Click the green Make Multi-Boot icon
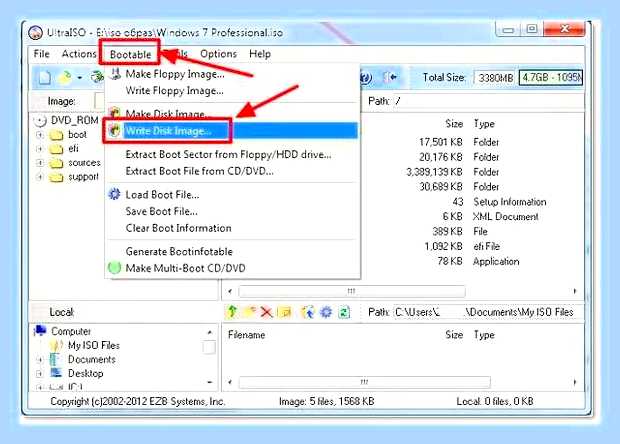The image size is (620, 444). [x=114, y=268]
